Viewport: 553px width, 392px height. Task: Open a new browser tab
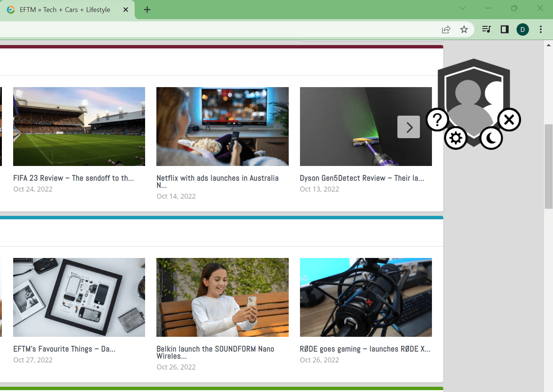[147, 10]
